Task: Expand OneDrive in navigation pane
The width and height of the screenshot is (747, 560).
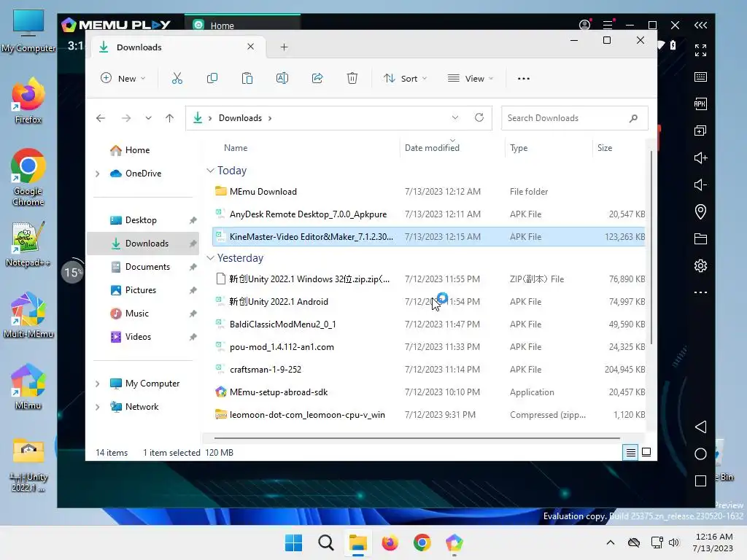Action: click(98, 174)
